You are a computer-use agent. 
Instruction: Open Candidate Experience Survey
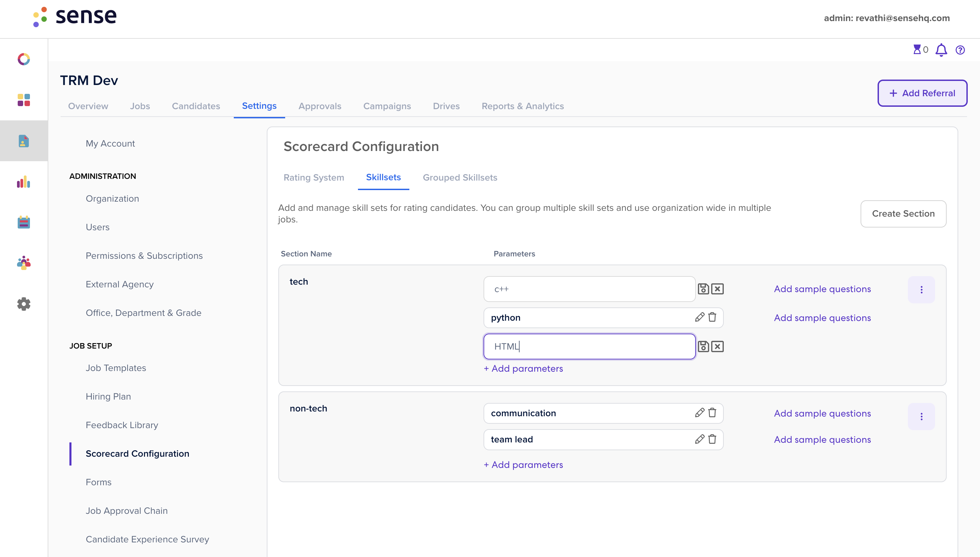147,539
